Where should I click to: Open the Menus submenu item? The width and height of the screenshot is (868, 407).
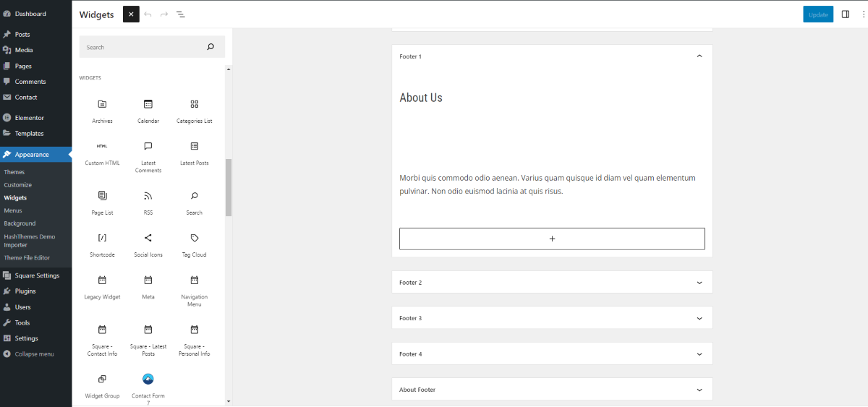(13, 210)
